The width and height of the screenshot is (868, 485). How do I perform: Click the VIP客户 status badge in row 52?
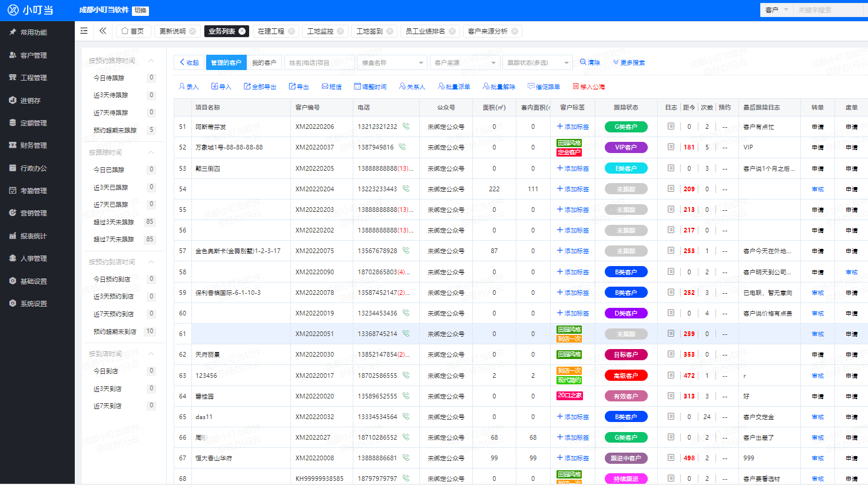pos(626,147)
